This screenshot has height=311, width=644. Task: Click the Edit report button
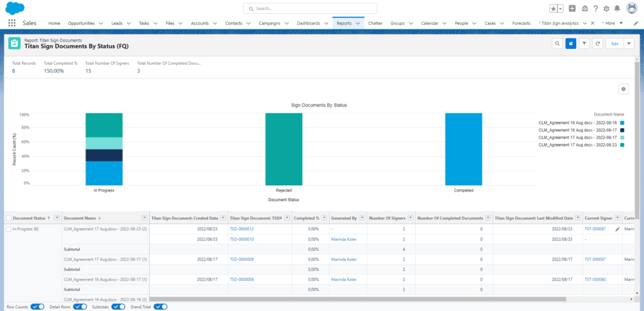(614, 43)
